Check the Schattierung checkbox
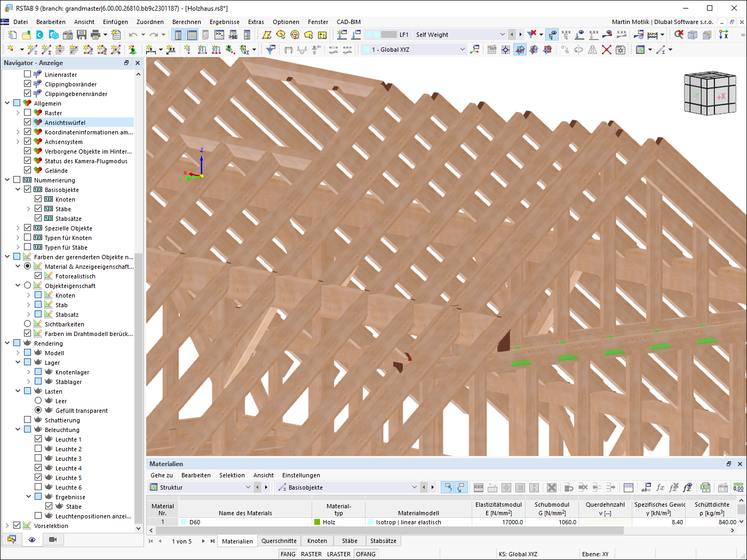Image resolution: width=747 pixels, height=560 pixels. pos(27,420)
